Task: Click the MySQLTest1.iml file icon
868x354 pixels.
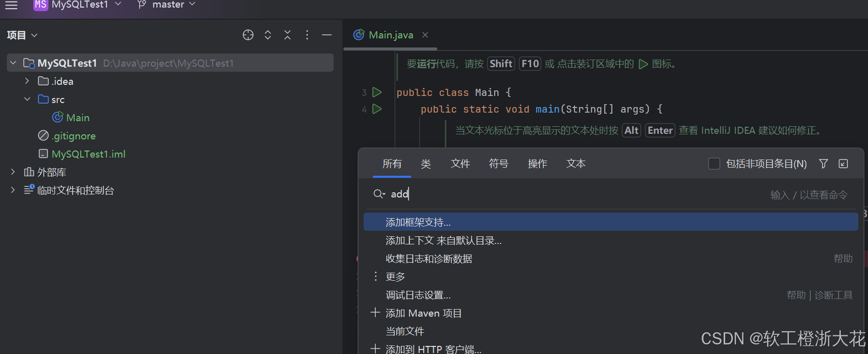Action: (43, 154)
